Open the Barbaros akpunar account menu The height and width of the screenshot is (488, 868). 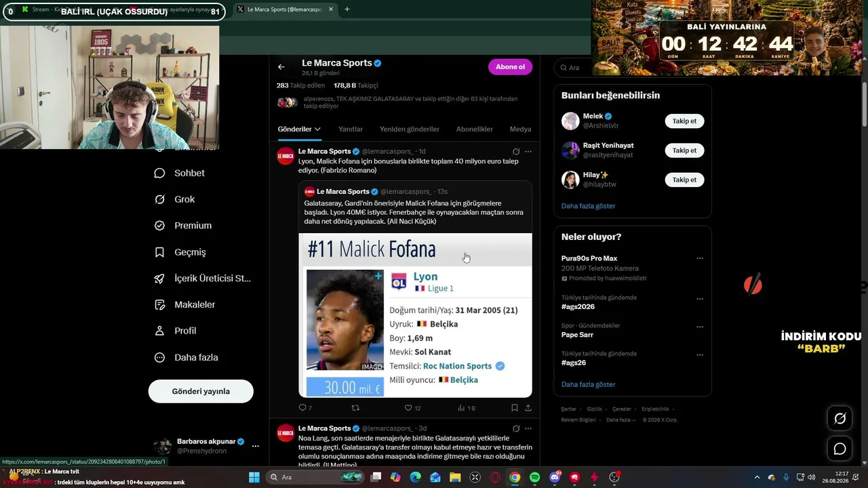tap(206, 445)
